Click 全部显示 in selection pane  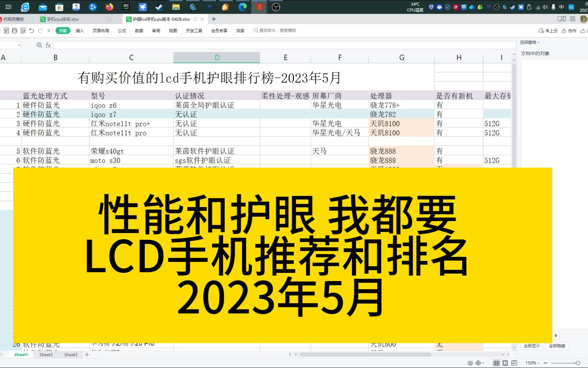[x=532, y=346]
